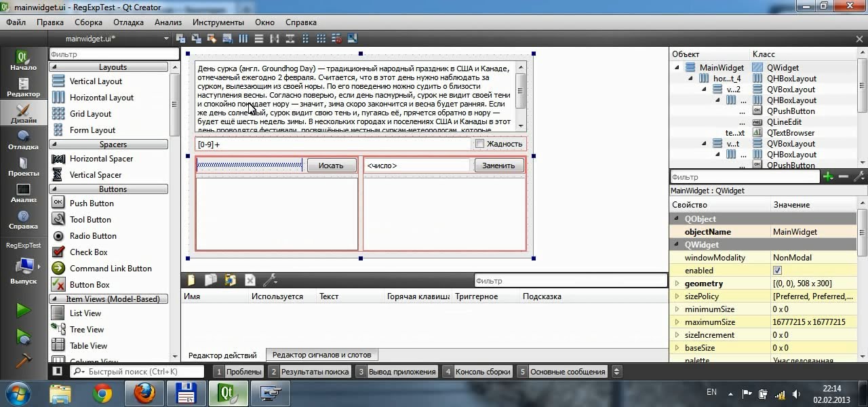Click the Быстрый поиск locator field

pos(137,372)
